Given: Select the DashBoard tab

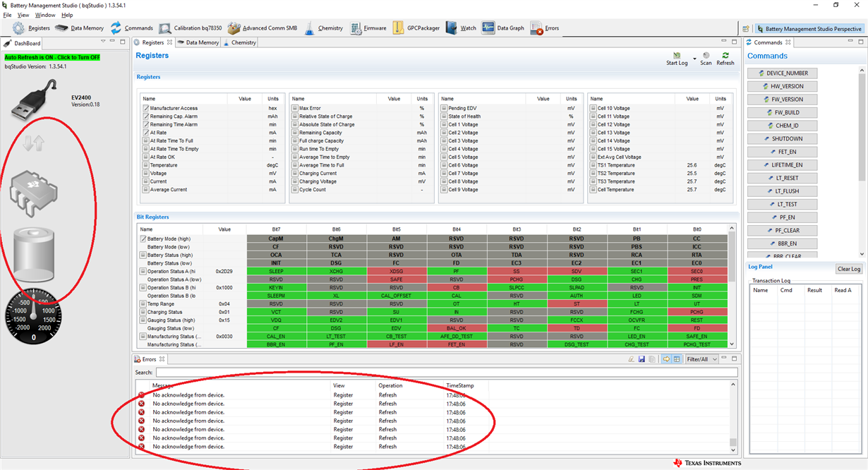Looking at the screenshot, I should coord(23,43).
